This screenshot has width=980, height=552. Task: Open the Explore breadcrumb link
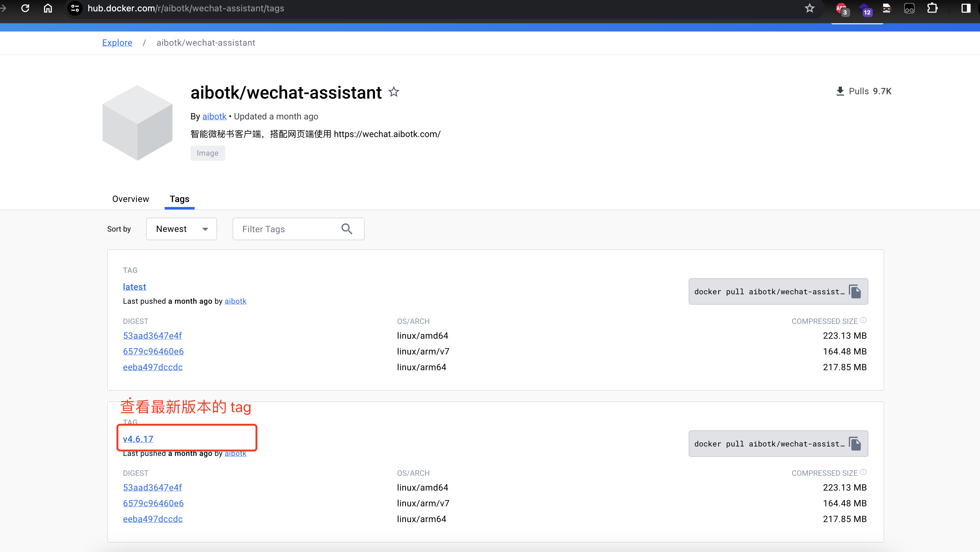tap(117, 43)
